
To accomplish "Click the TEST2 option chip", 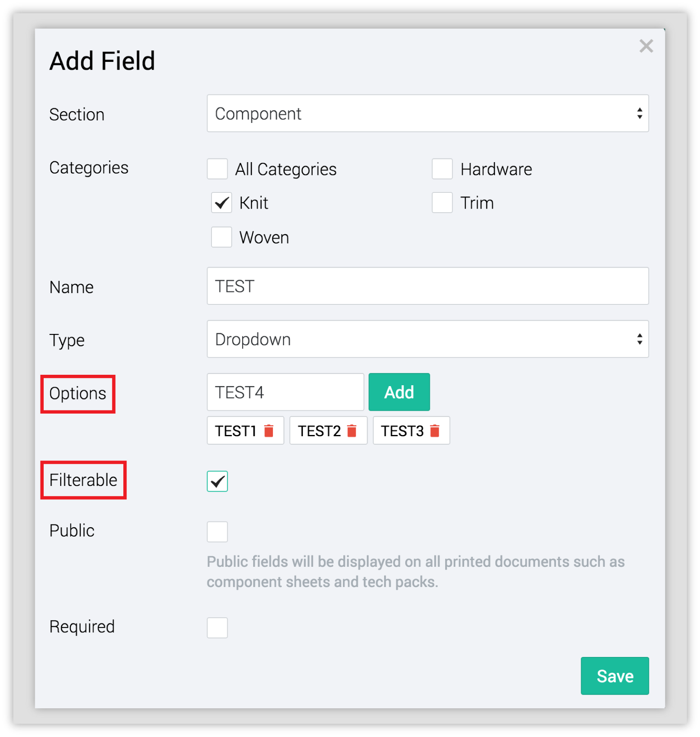I will coord(319,431).
